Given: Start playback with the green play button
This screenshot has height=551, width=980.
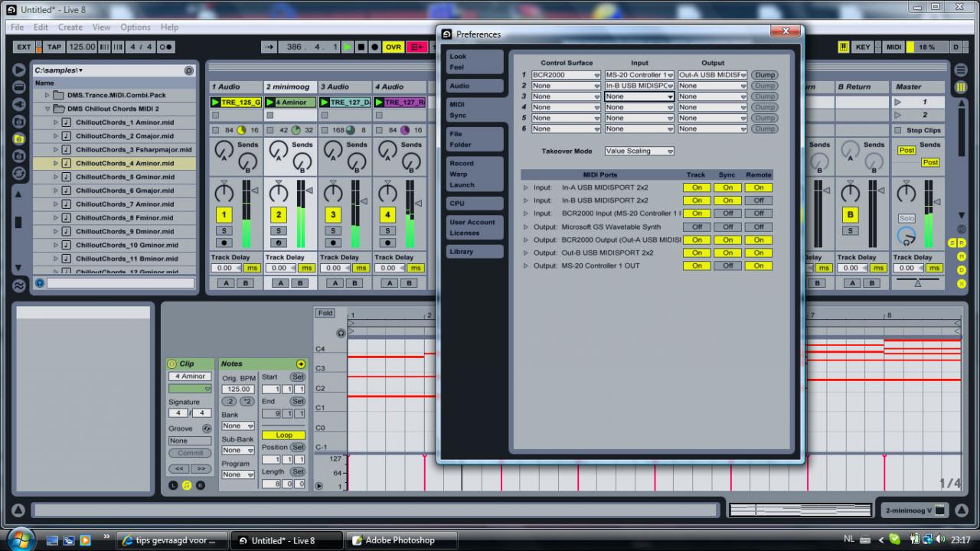Looking at the screenshot, I should pos(347,47).
